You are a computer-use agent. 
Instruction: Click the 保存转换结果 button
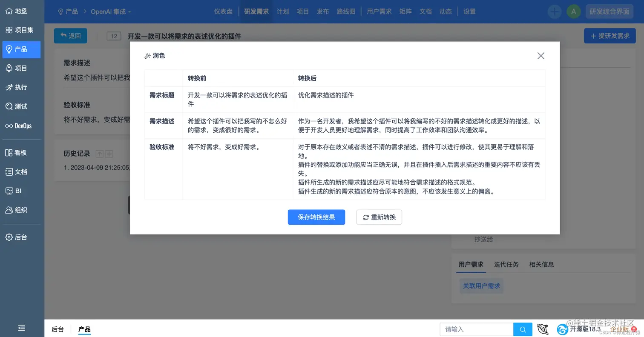coord(316,217)
